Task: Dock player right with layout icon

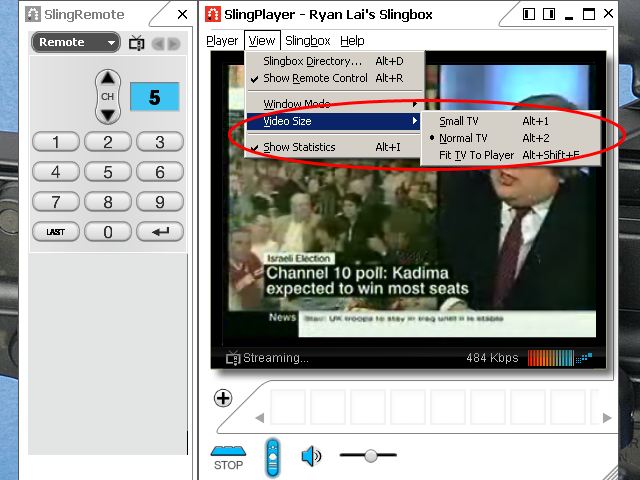Action: (549, 14)
